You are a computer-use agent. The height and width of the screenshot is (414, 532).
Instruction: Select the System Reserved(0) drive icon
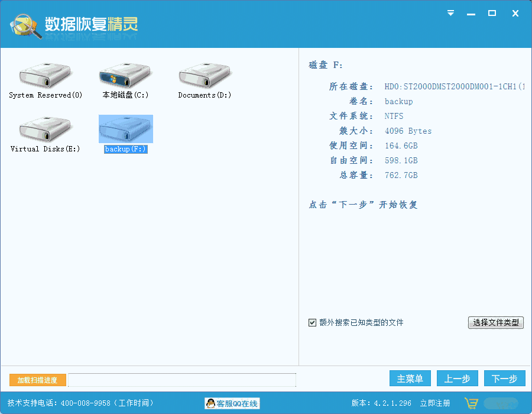(45, 75)
